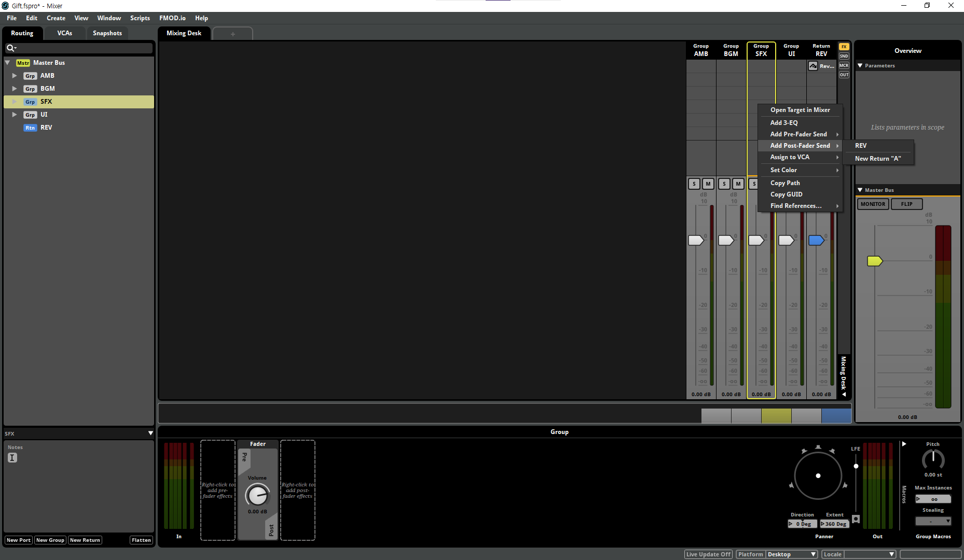Toggle the MCR macros section button
This screenshot has width=964, height=560.
point(844,65)
